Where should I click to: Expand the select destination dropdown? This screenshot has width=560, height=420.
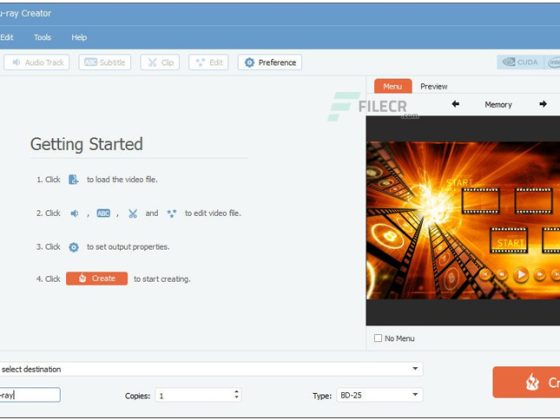pos(415,369)
